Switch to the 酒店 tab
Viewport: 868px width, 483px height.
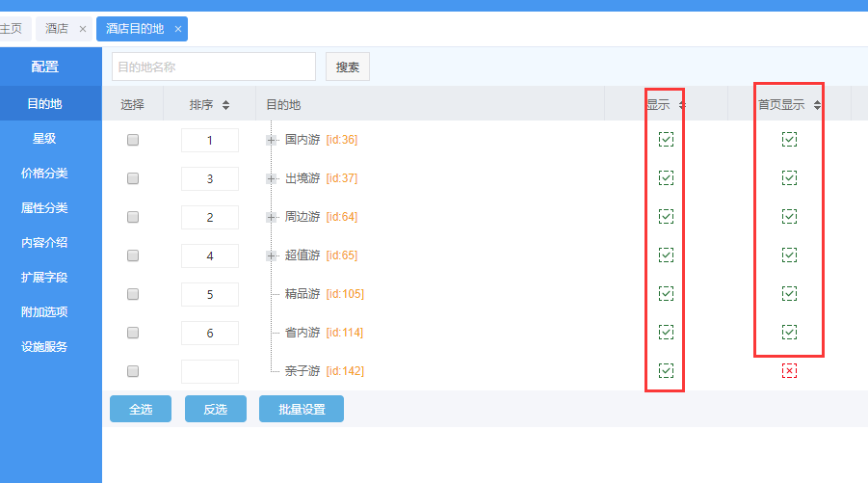click(x=57, y=29)
